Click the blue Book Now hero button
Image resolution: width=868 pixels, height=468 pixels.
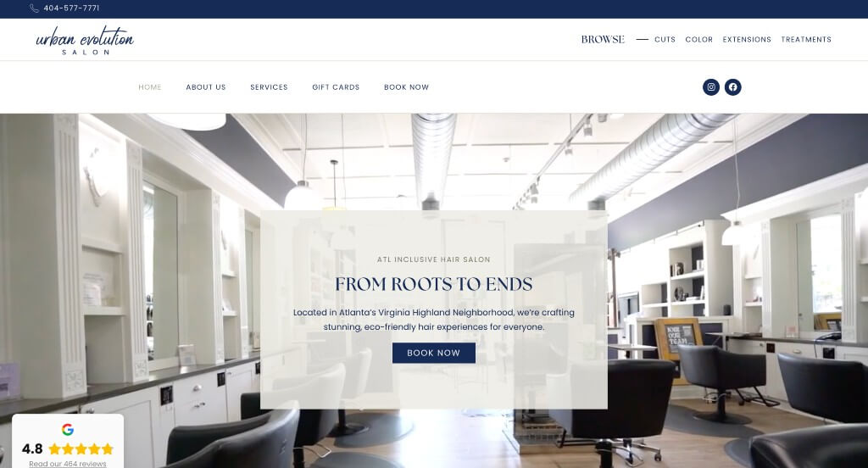click(x=433, y=353)
